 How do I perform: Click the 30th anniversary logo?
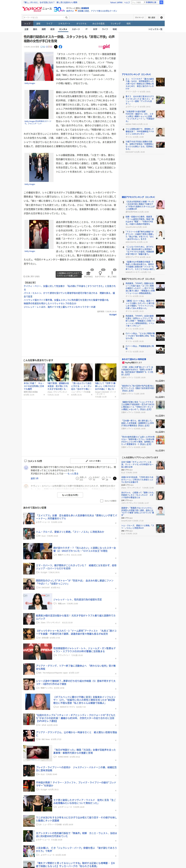(x=59, y=9)
